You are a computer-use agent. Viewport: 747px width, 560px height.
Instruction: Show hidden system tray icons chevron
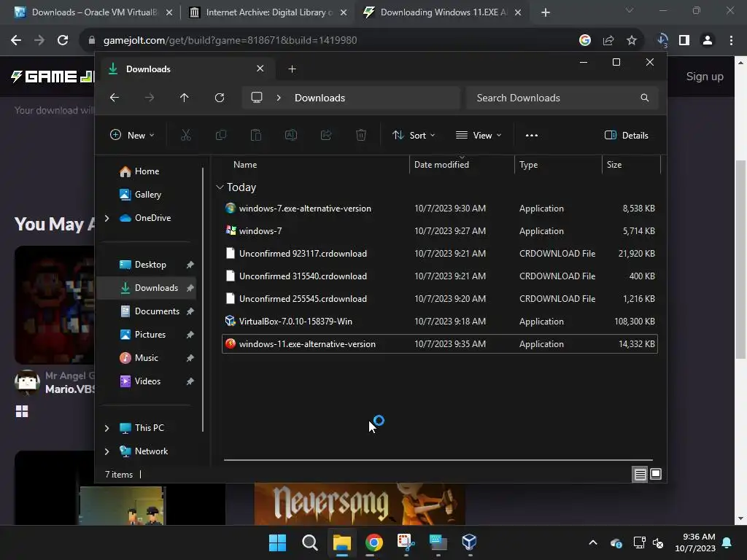tap(593, 542)
